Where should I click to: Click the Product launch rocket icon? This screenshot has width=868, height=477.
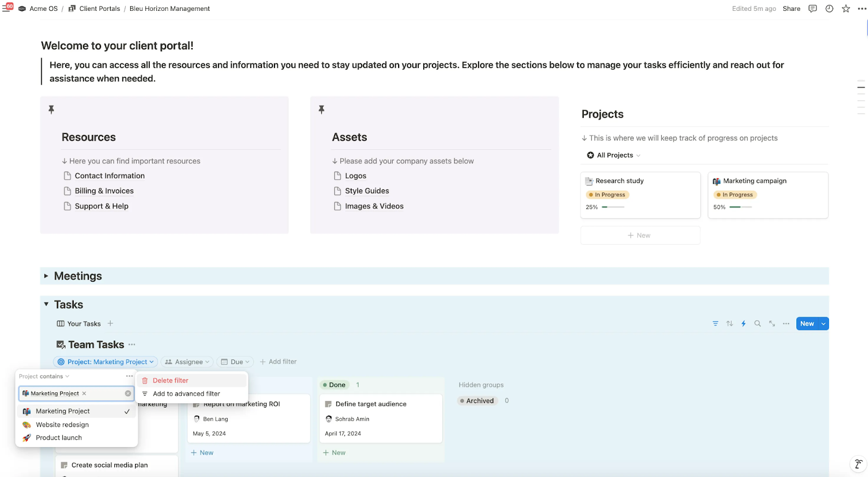[27, 438]
